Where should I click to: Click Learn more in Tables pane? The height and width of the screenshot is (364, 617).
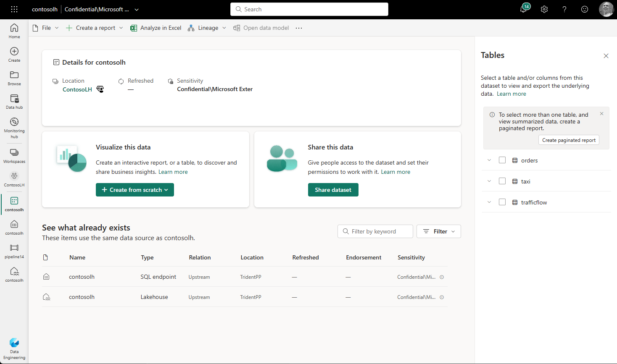point(512,94)
